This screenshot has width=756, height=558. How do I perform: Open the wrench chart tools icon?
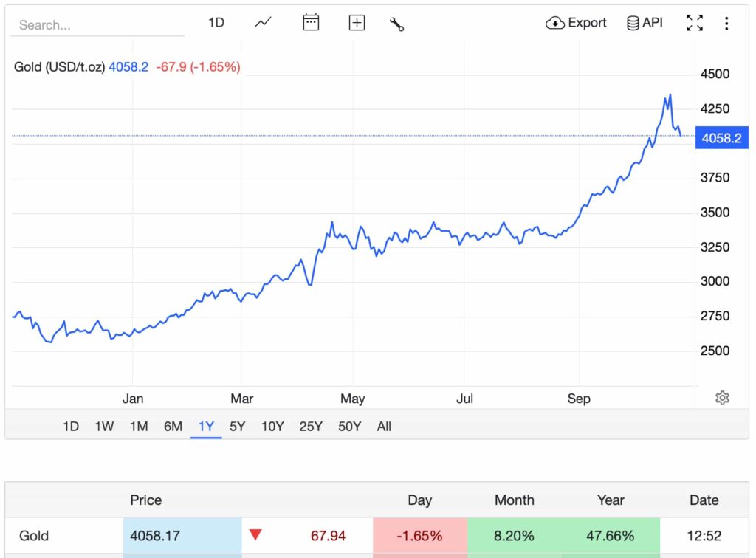pyautogui.click(x=396, y=24)
